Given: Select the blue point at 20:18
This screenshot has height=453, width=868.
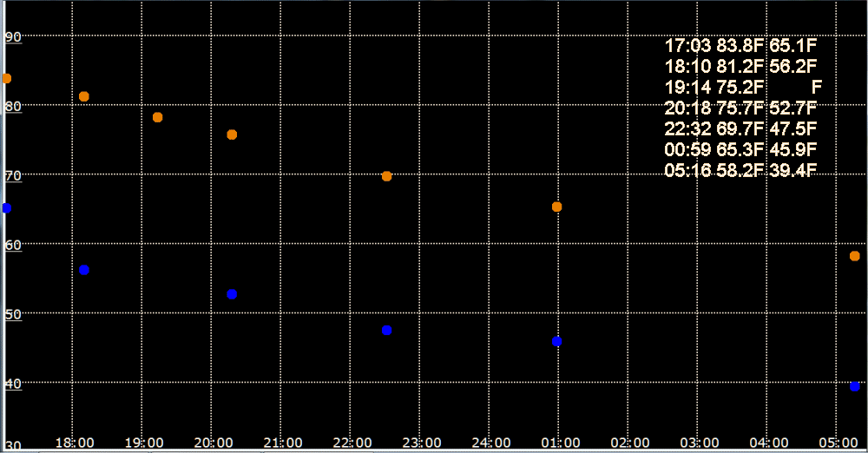Looking at the screenshot, I should pos(232,294).
